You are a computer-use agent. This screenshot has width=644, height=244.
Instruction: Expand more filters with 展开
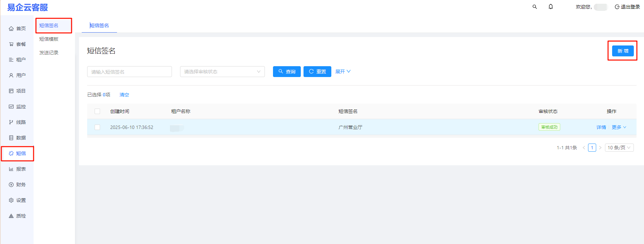[343, 72]
